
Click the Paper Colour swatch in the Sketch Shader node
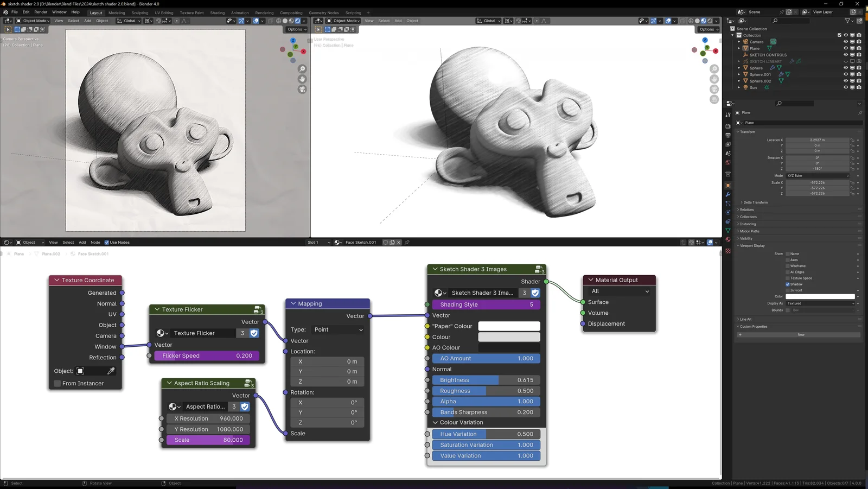coord(509,326)
